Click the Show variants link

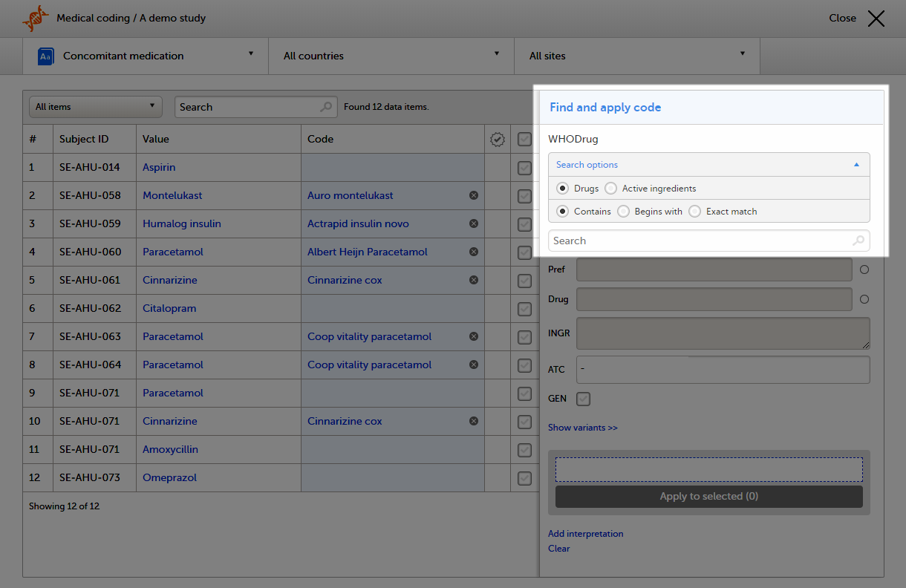tap(582, 428)
